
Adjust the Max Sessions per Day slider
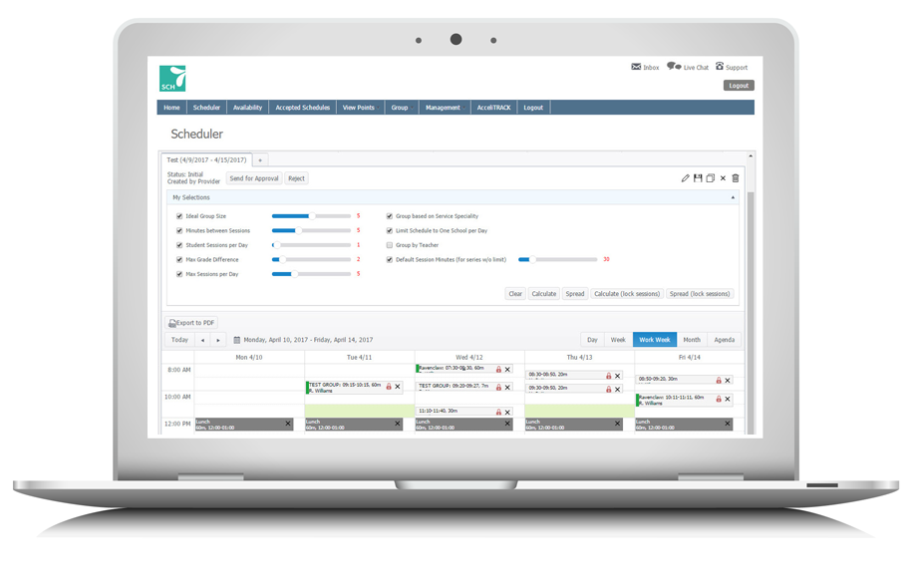[x=293, y=274]
